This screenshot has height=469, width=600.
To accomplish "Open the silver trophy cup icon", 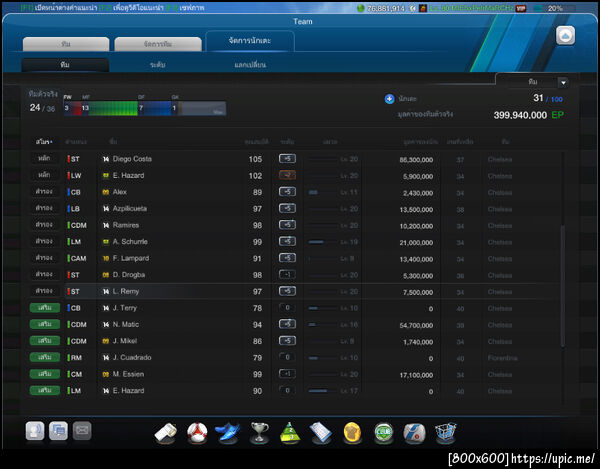I will tap(259, 433).
